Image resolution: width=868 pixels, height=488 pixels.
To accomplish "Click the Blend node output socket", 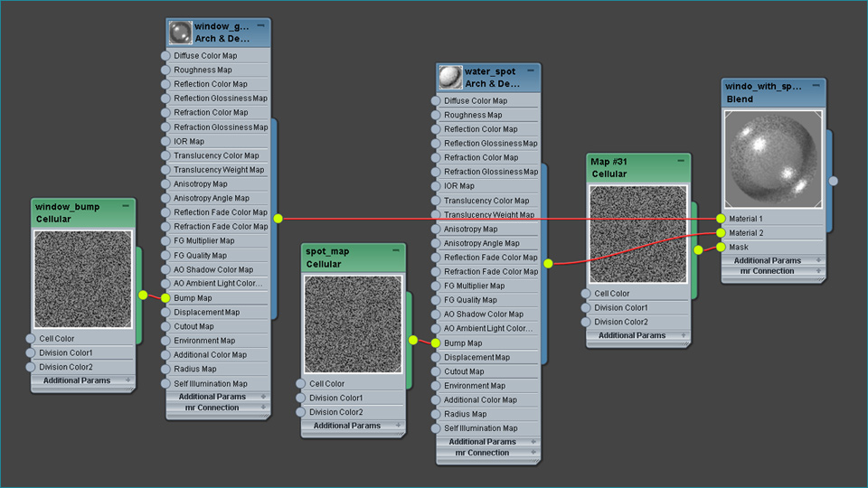I will click(x=833, y=181).
